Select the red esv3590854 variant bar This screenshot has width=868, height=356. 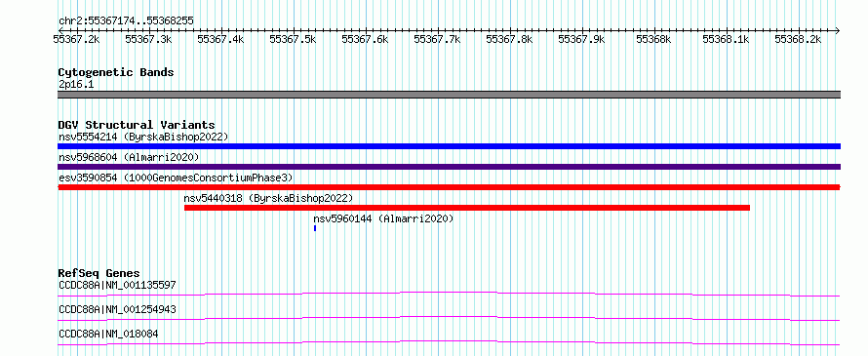pyautogui.click(x=449, y=187)
